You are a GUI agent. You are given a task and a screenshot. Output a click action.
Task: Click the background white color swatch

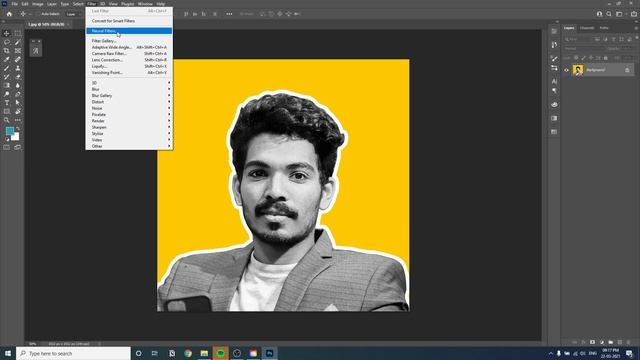pos(16,137)
